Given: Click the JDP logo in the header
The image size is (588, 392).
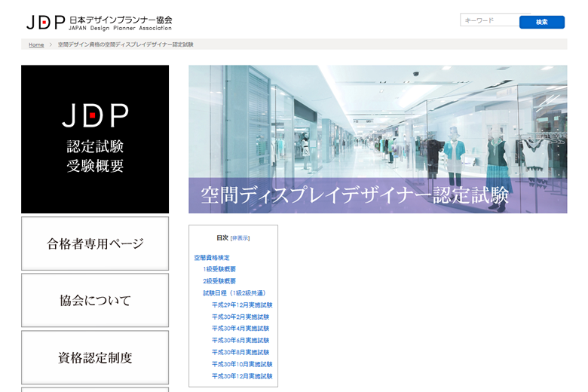Looking at the screenshot, I should pyautogui.click(x=99, y=23).
